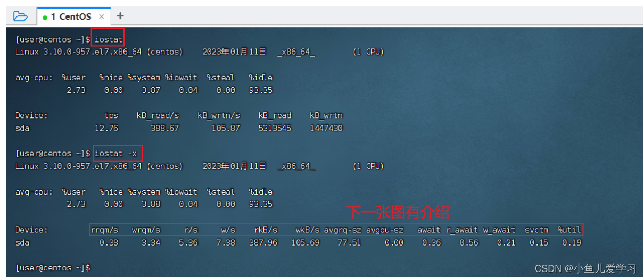Add a new session tab with plus
The height and width of the screenshot is (279, 644).
(x=120, y=16)
